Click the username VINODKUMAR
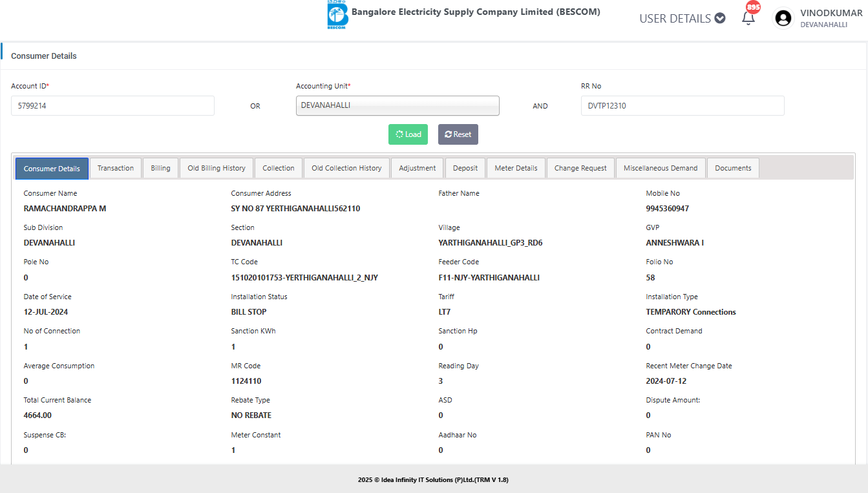The height and width of the screenshot is (493, 868). pyautogui.click(x=831, y=13)
